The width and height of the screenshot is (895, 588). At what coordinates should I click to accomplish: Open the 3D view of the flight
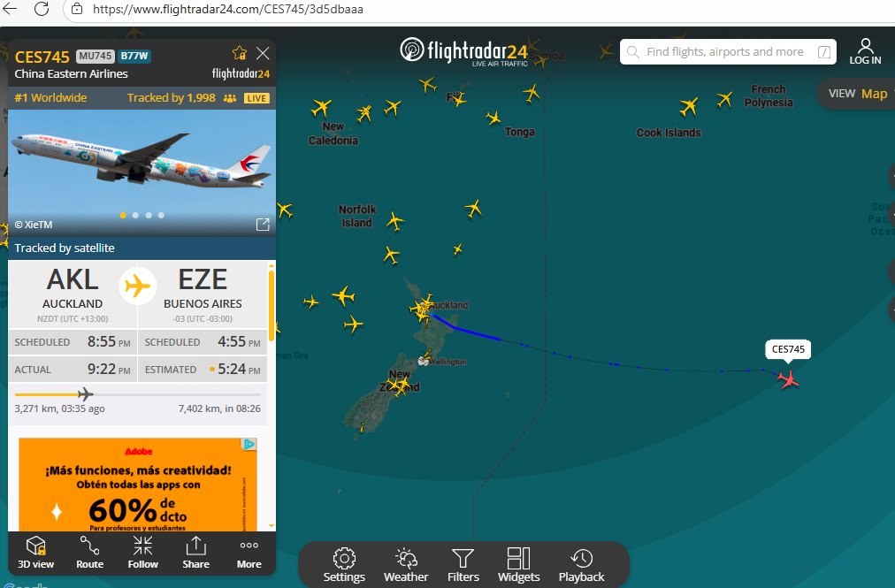coord(35,552)
